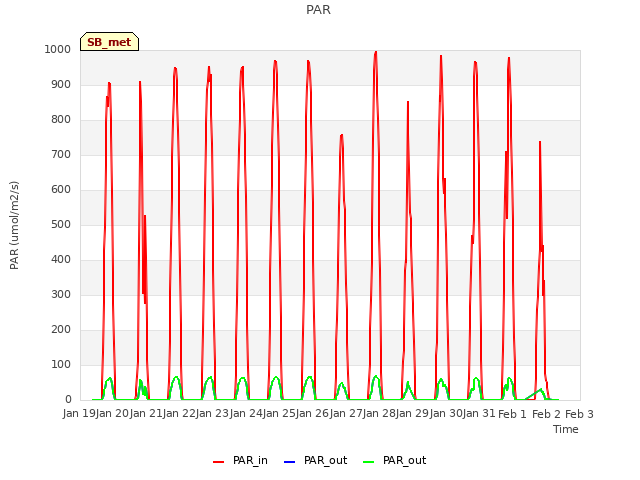Click the red PAR_in peak near 760 on Jan 27
640x480 pixels.
point(342,136)
